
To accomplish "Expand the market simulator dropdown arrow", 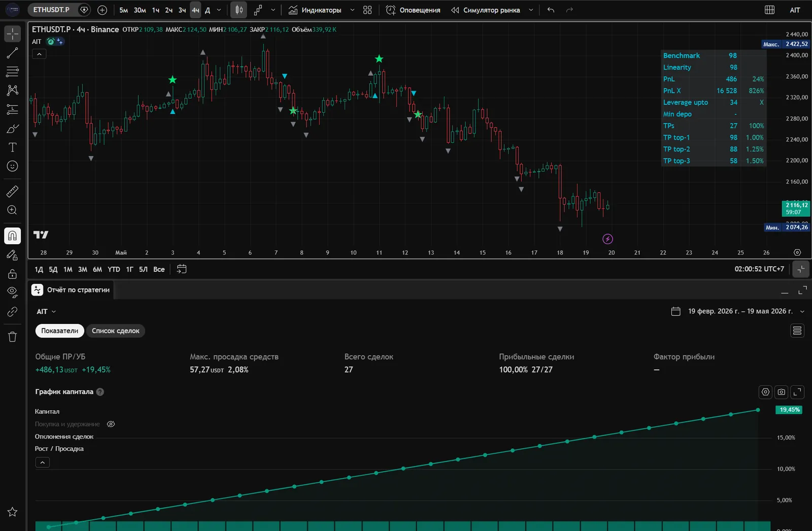I will (x=531, y=10).
